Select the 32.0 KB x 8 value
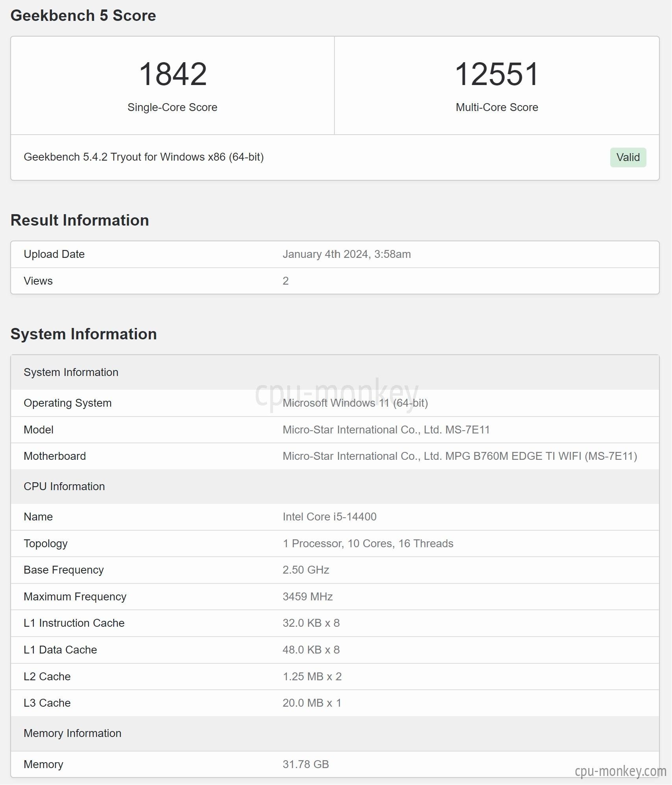Screen dimensions: 672x785 point(311,623)
